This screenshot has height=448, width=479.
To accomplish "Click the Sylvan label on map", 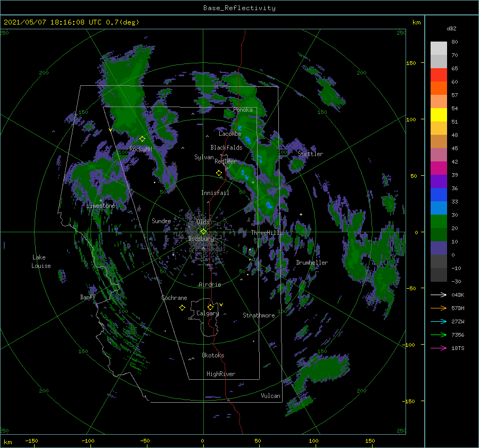I will point(204,157).
